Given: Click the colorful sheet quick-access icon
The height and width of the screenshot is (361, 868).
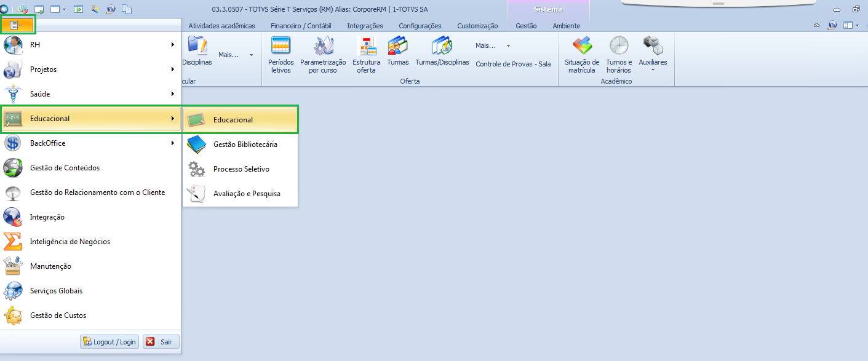Looking at the screenshot, I should point(94,9).
